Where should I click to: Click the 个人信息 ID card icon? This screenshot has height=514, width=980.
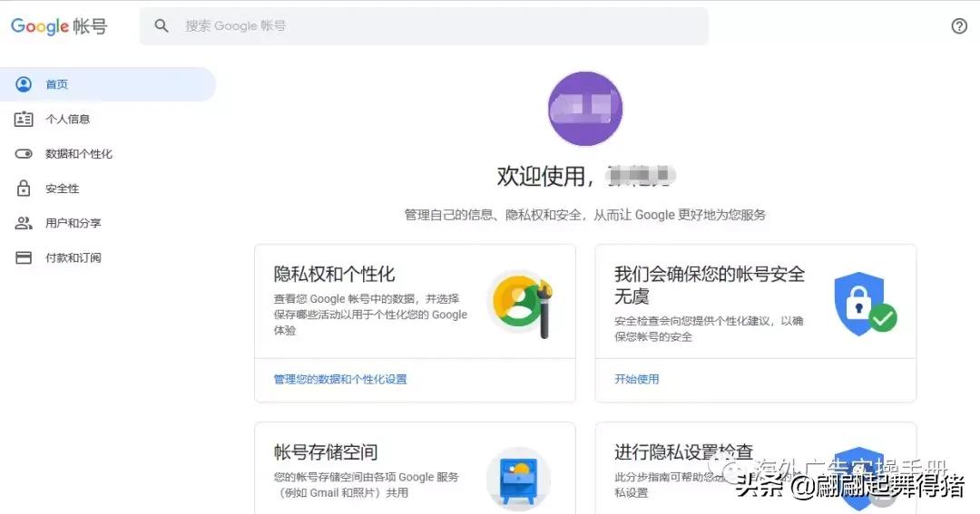point(24,119)
